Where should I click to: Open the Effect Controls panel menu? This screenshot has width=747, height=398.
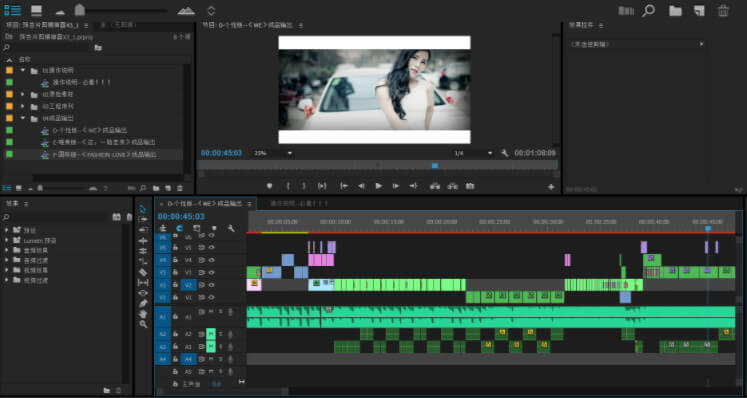tap(601, 25)
